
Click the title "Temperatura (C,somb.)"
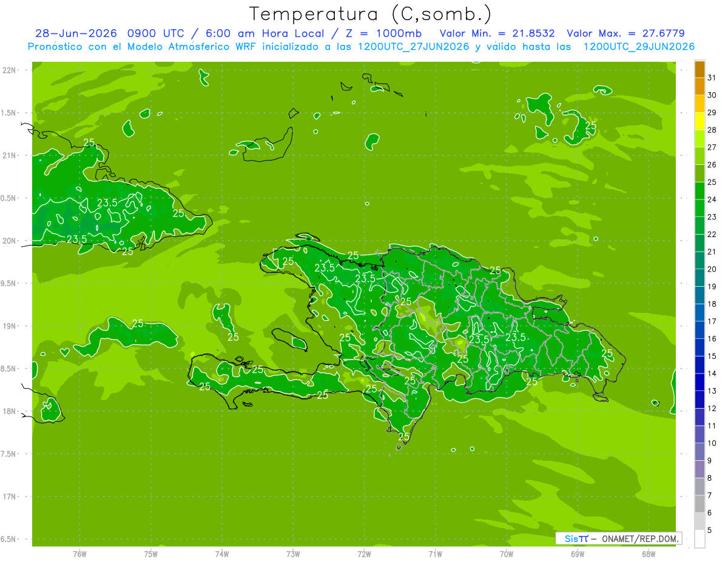click(x=371, y=14)
